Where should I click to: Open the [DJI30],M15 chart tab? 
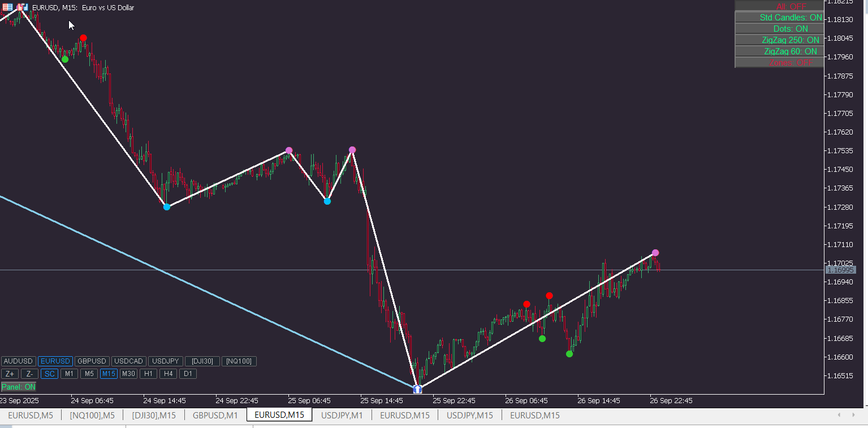point(154,416)
